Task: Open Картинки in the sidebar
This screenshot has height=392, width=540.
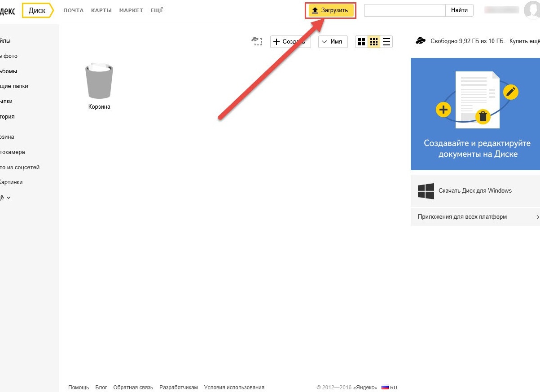Action: click(11, 182)
